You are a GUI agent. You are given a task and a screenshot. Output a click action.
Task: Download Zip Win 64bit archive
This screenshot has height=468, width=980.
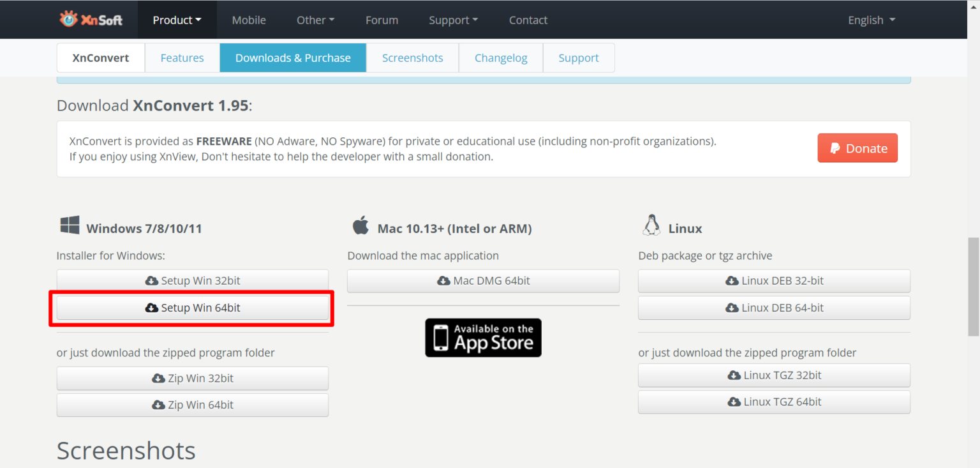[193, 405]
